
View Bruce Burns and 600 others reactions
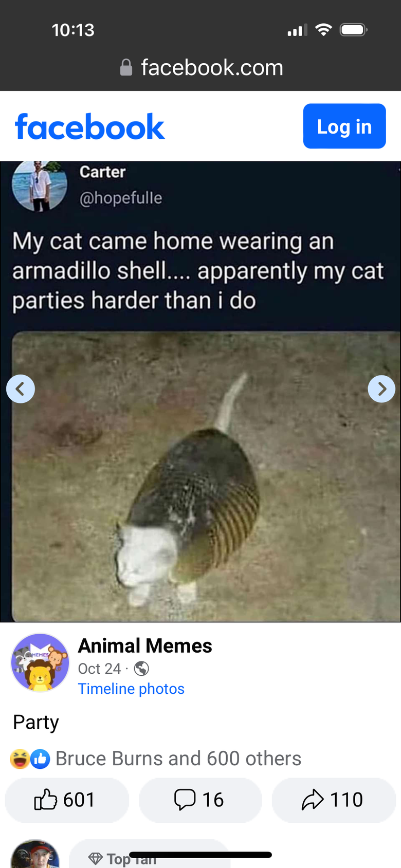click(x=178, y=759)
